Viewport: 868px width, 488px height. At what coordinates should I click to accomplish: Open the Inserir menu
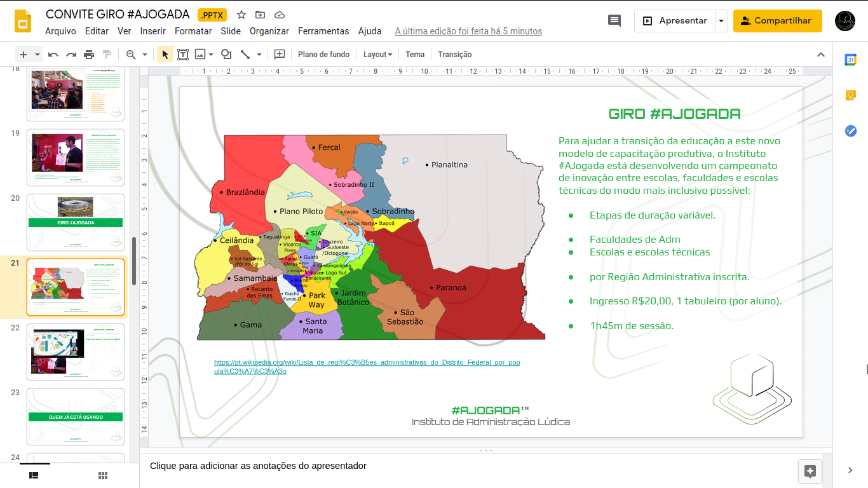tap(153, 31)
